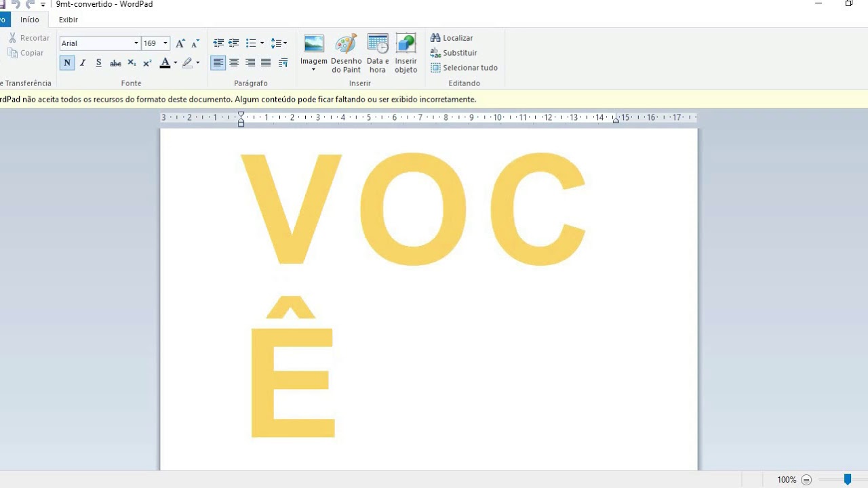Toggle subscript formatting
Image resolution: width=868 pixels, height=488 pixels.
pyautogui.click(x=132, y=63)
